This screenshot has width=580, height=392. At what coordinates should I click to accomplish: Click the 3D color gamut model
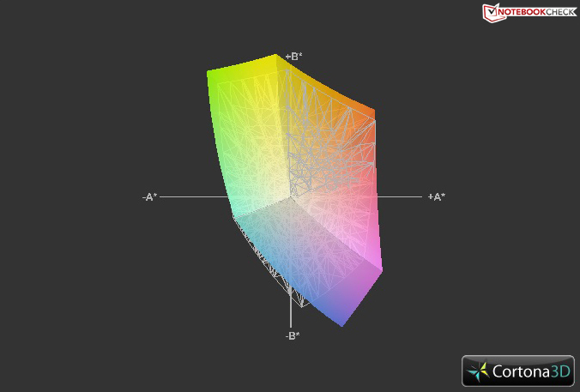(294, 190)
